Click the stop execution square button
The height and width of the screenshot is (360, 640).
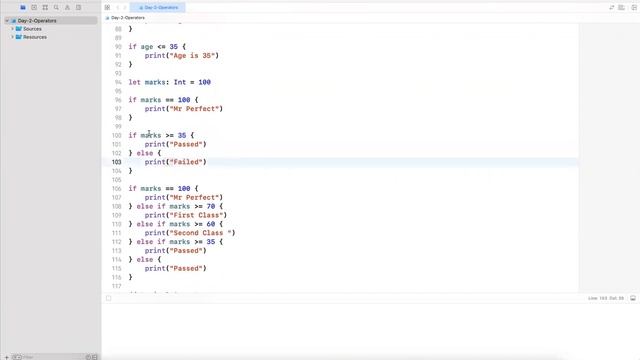tap(109, 298)
